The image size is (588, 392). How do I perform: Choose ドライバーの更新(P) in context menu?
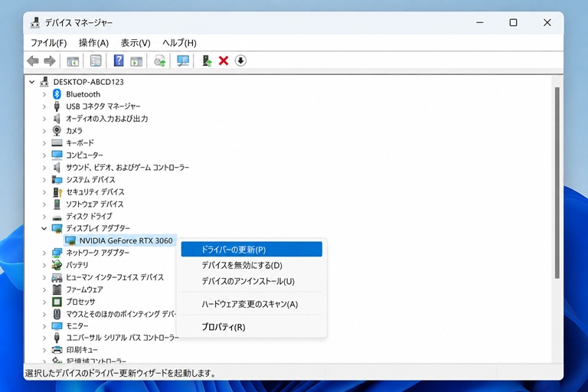coord(251,250)
